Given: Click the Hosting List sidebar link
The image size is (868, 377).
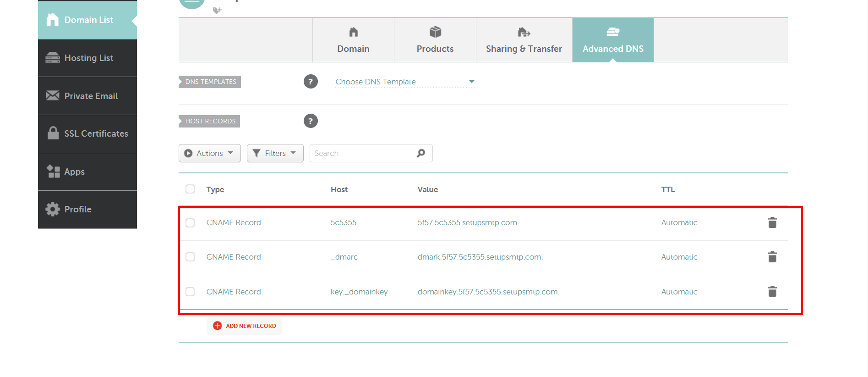Looking at the screenshot, I should tap(87, 58).
